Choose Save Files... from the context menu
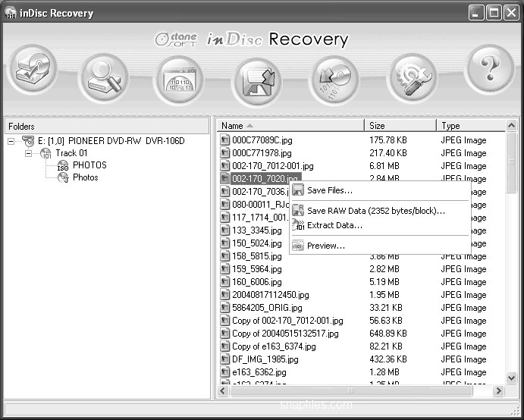The height and width of the screenshot is (420, 524). coord(329,190)
